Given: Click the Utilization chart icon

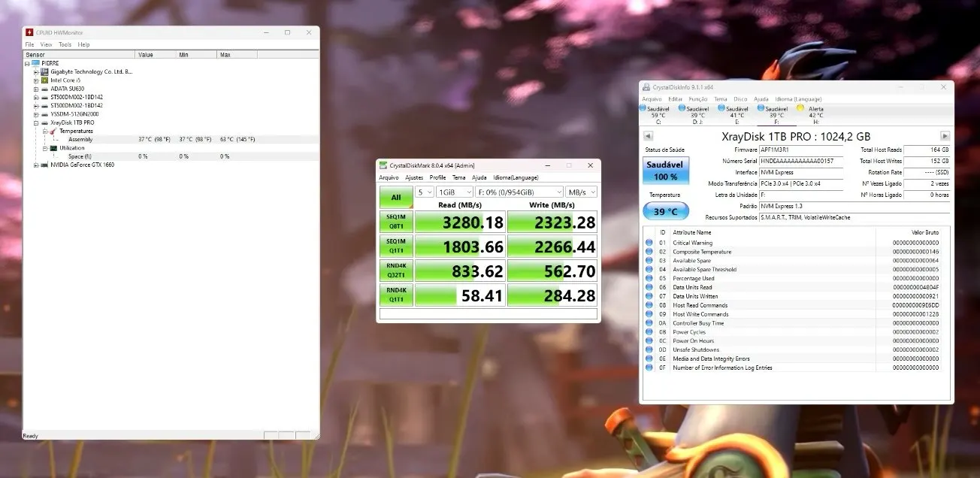Looking at the screenshot, I should [x=53, y=148].
